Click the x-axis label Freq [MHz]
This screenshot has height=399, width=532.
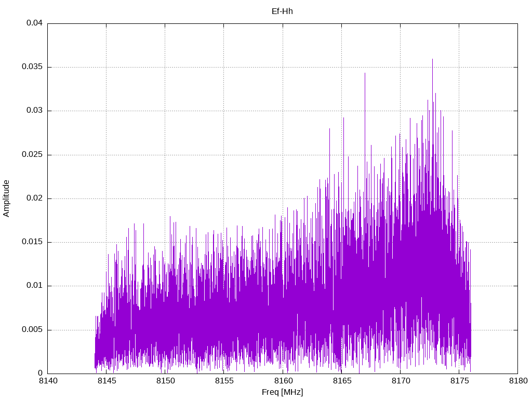click(282, 392)
